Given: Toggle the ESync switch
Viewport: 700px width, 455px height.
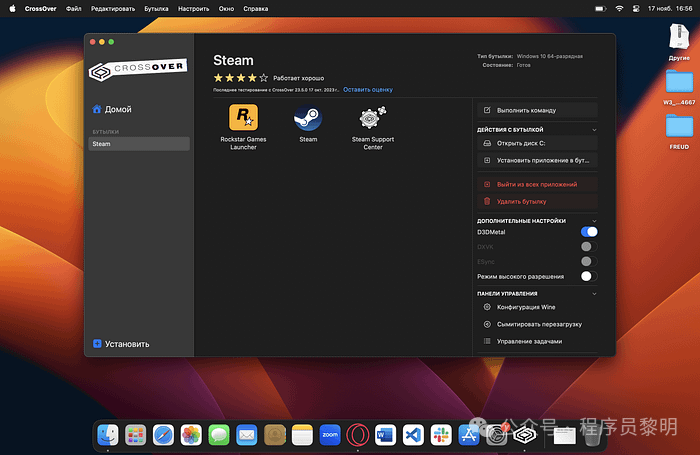Looking at the screenshot, I should coord(589,261).
